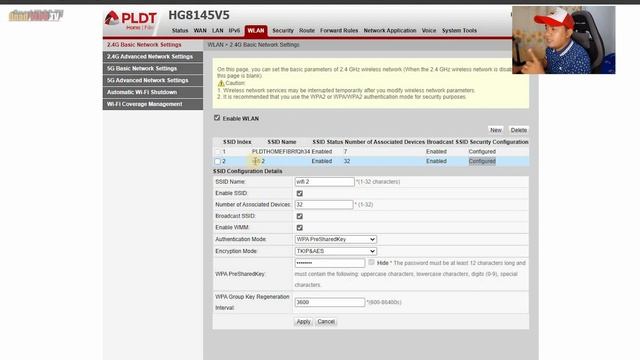This screenshot has width=640, height=360.
Task: Click the webcam video overlay thumbnail
Action: pos(564,40)
